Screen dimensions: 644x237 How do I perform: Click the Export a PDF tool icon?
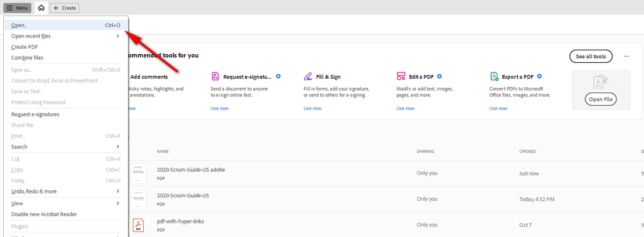pos(494,77)
